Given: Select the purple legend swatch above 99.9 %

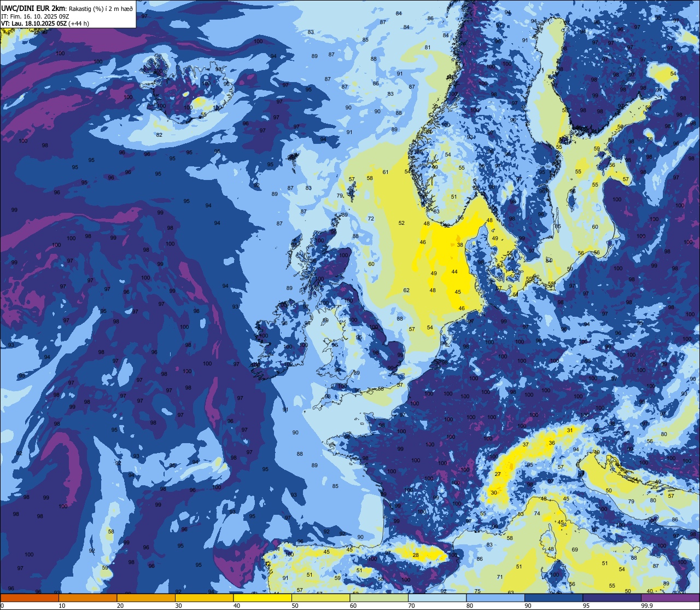Looking at the screenshot, I should point(670,597).
